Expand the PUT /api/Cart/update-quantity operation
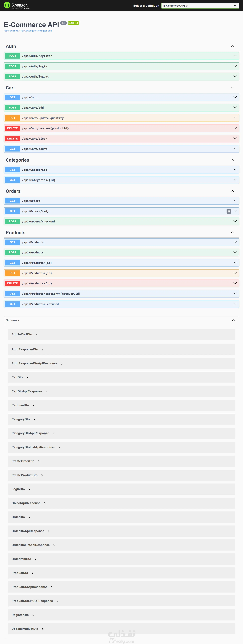 coord(235,118)
